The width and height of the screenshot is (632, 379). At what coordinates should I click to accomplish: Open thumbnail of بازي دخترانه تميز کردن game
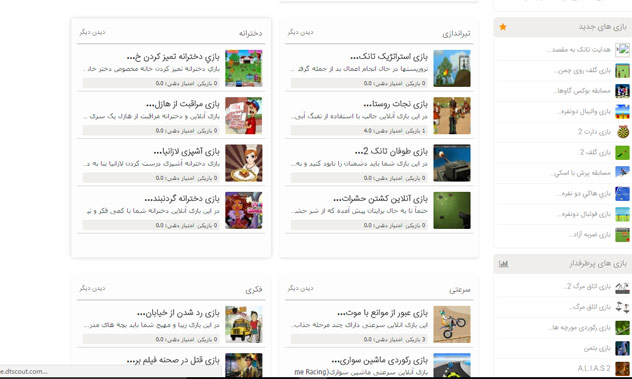[x=244, y=68]
